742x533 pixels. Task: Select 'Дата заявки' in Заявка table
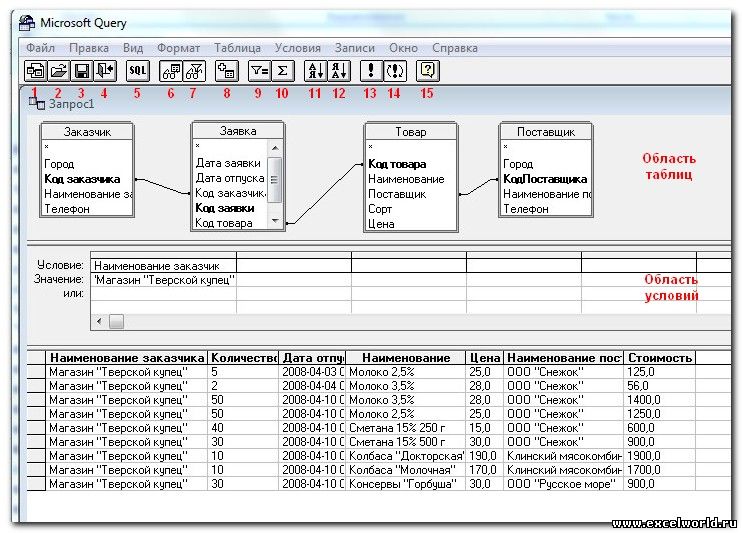(228, 163)
